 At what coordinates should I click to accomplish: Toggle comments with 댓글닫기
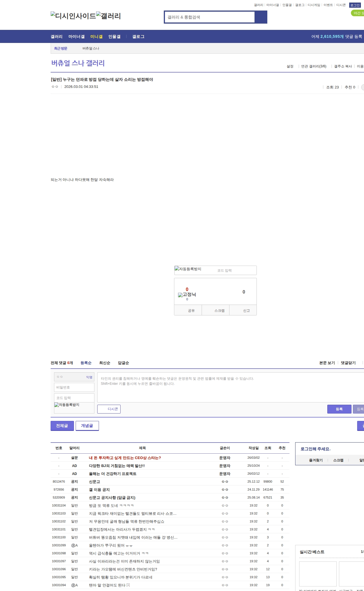348,363
